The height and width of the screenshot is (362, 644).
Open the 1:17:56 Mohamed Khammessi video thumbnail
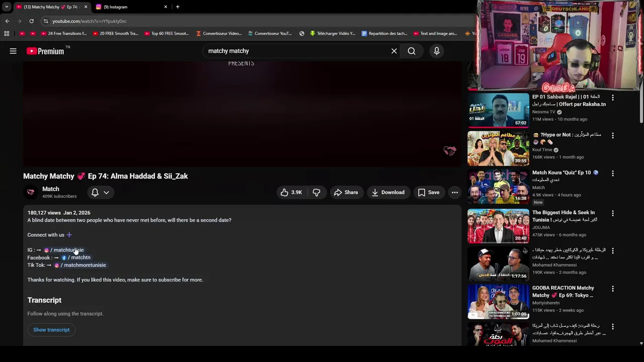point(498,263)
